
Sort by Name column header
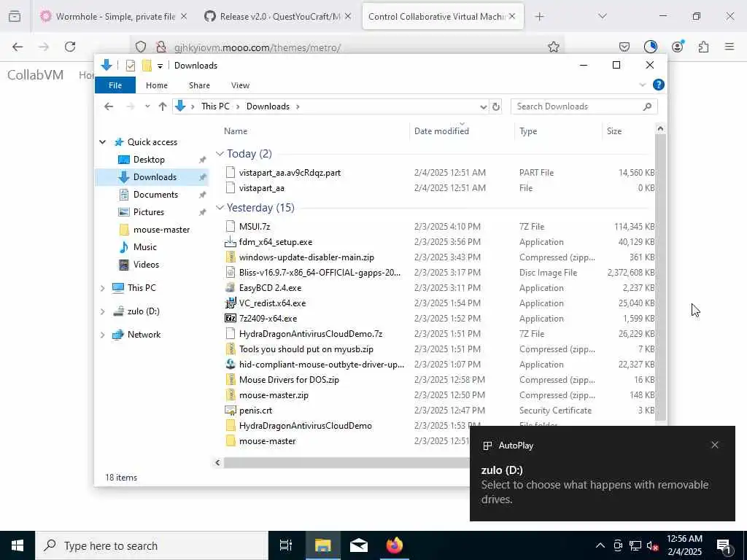pos(236,131)
